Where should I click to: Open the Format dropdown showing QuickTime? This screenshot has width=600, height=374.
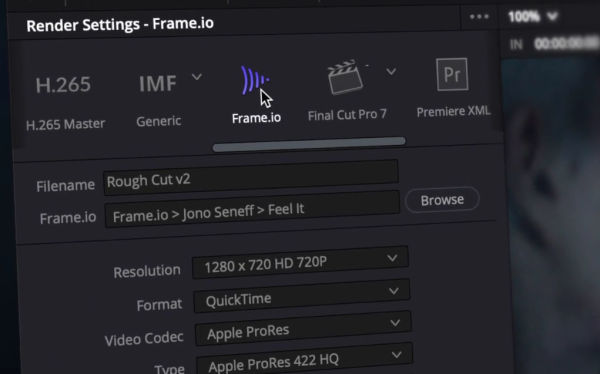pos(302,296)
